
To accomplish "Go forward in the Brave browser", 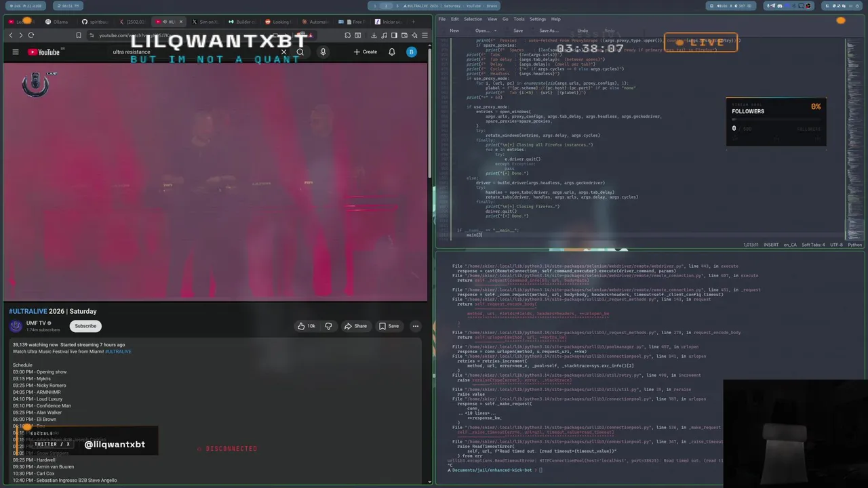I will [x=20, y=35].
